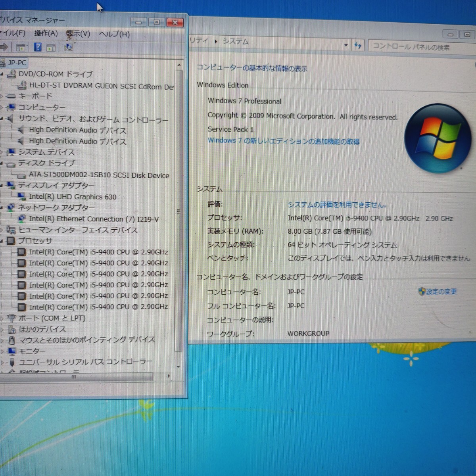
Task: Click the sound controller category speaker icon
Action: pyautogui.click(x=11, y=119)
